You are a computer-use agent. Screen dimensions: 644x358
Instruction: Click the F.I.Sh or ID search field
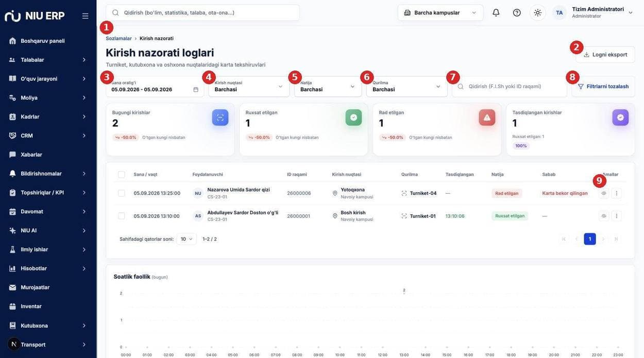tap(510, 87)
